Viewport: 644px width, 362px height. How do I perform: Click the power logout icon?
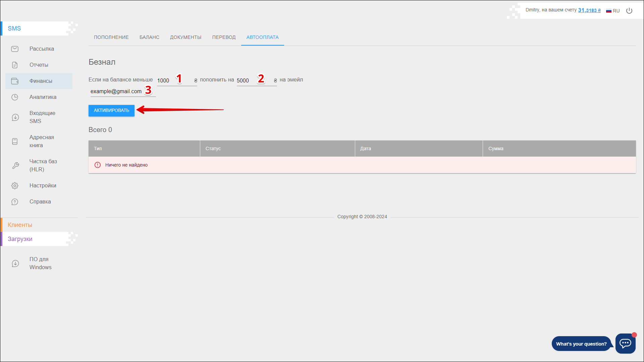(x=629, y=11)
